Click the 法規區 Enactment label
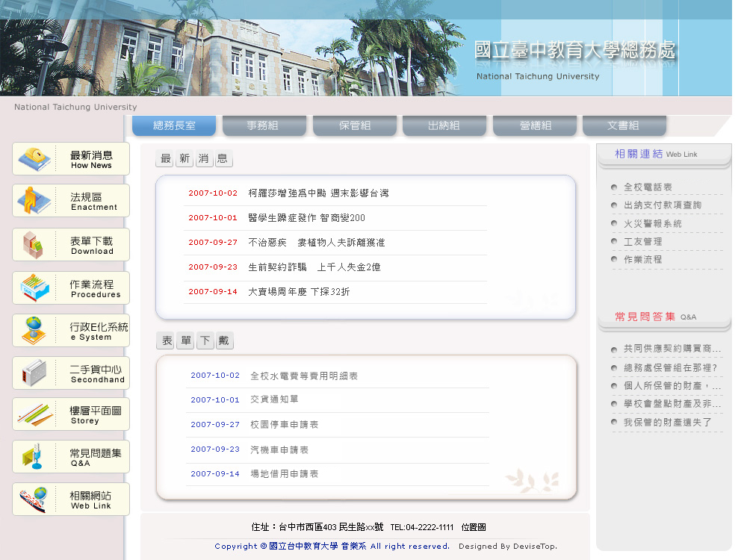 94,202
